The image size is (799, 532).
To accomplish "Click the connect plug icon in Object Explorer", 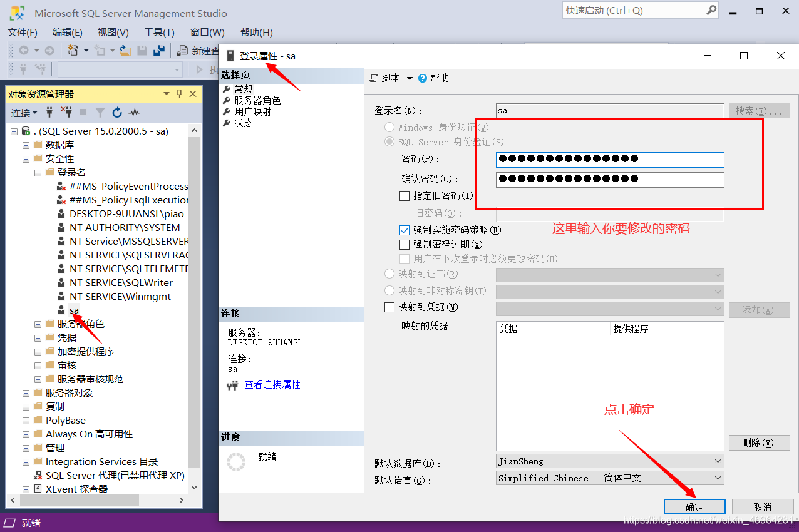I will pos(49,112).
